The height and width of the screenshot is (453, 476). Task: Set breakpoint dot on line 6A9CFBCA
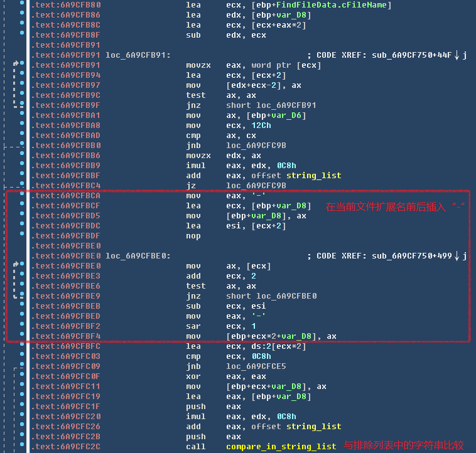click(x=22, y=193)
